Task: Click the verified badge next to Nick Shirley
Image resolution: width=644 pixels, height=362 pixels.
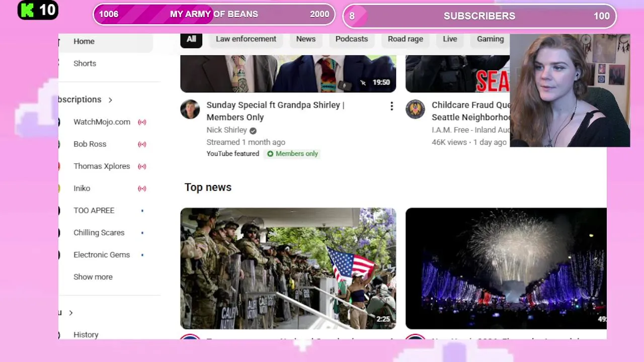Action: click(x=253, y=130)
